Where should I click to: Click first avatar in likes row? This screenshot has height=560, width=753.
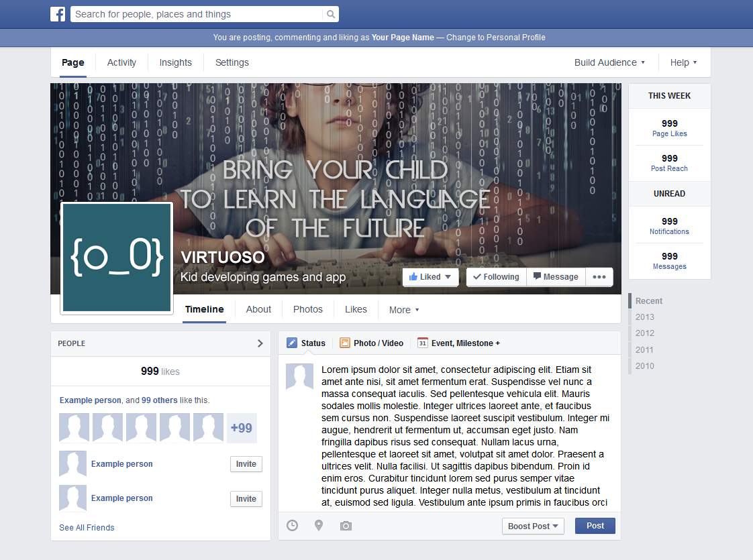pyautogui.click(x=74, y=428)
